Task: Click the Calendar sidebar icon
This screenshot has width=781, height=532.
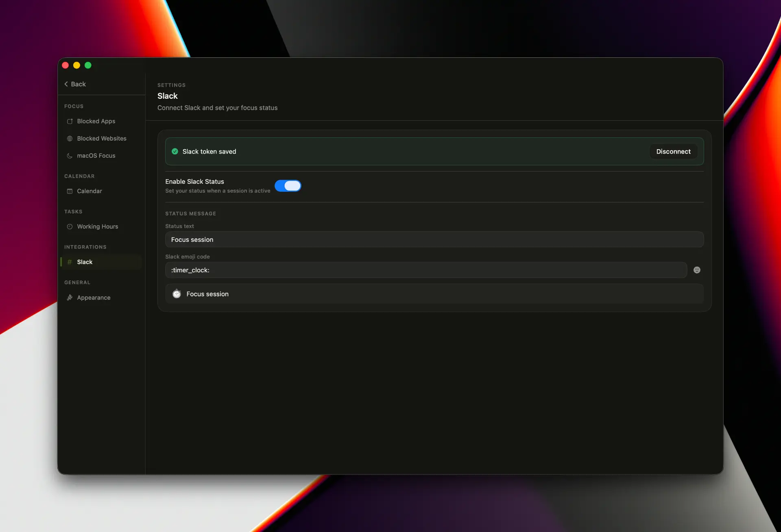Action: pyautogui.click(x=70, y=191)
